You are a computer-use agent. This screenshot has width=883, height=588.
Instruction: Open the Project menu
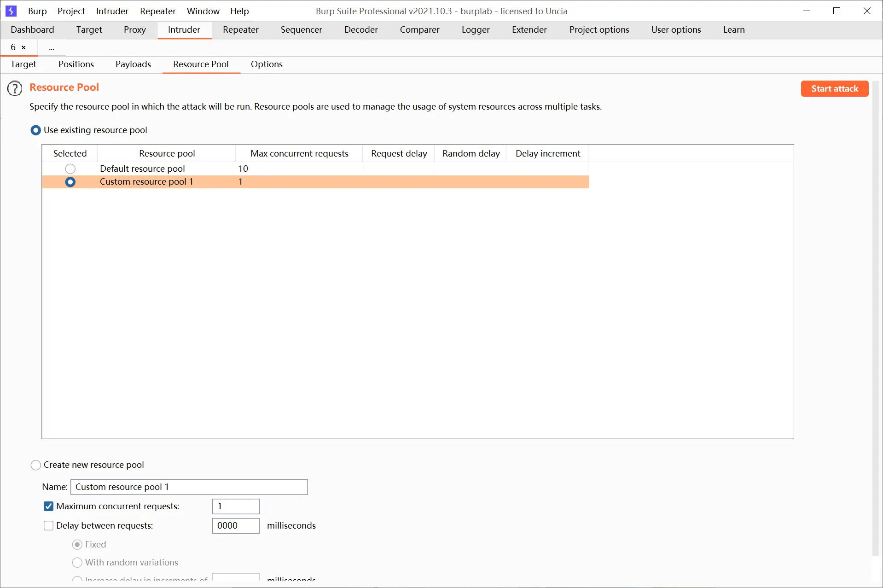click(x=71, y=11)
